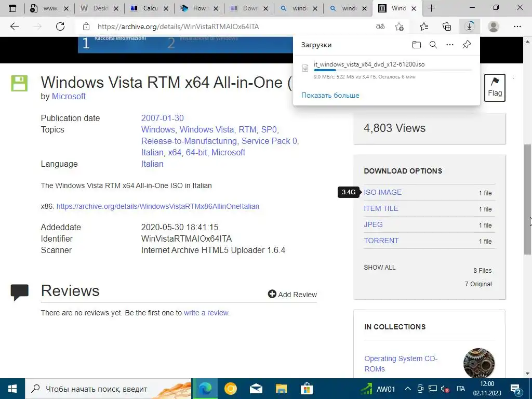Screen dimensions: 532x399
Task: Click SHOW ALL files
Action: (380, 268)
